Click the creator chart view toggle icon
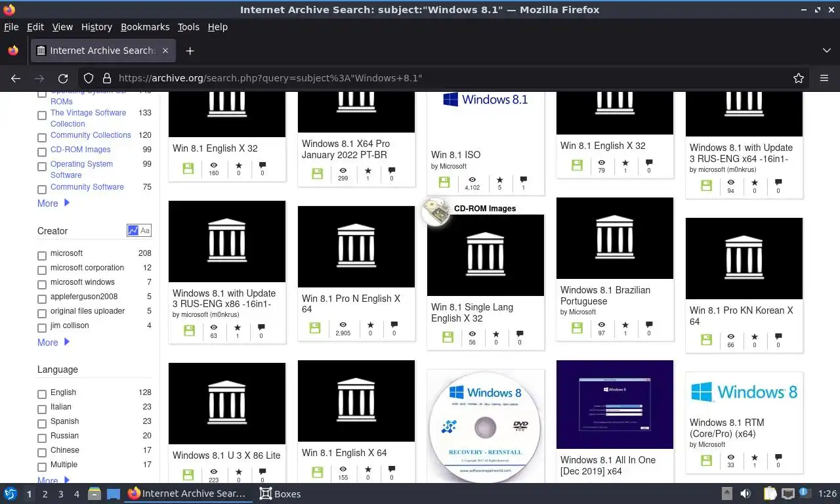The height and width of the screenshot is (504, 840). [133, 230]
